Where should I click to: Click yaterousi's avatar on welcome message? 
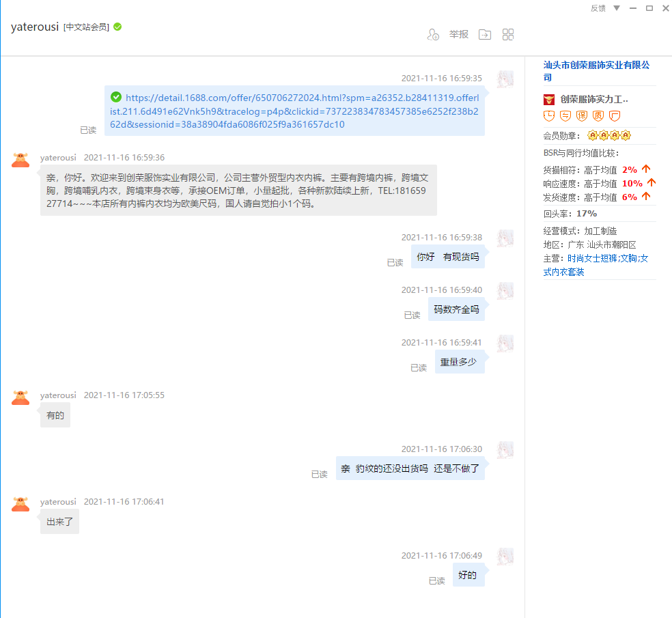click(x=20, y=159)
